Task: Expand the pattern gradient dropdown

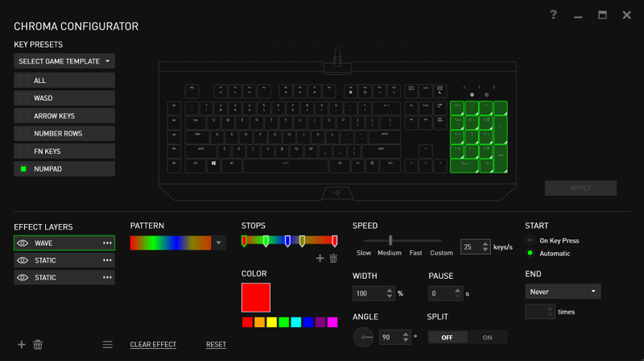Action: coord(218,243)
